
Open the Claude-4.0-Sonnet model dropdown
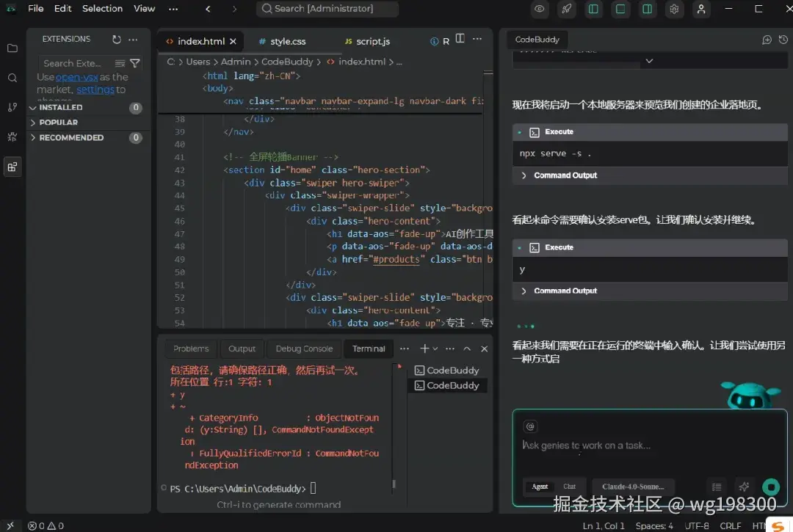pos(632,487)
